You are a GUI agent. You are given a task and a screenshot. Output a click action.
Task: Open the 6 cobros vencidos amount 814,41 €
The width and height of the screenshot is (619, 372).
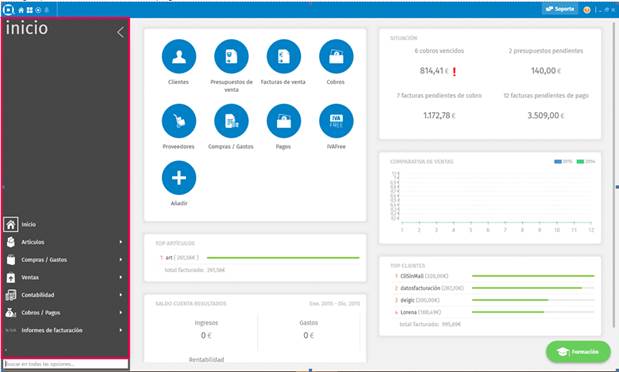click(434, 71)
